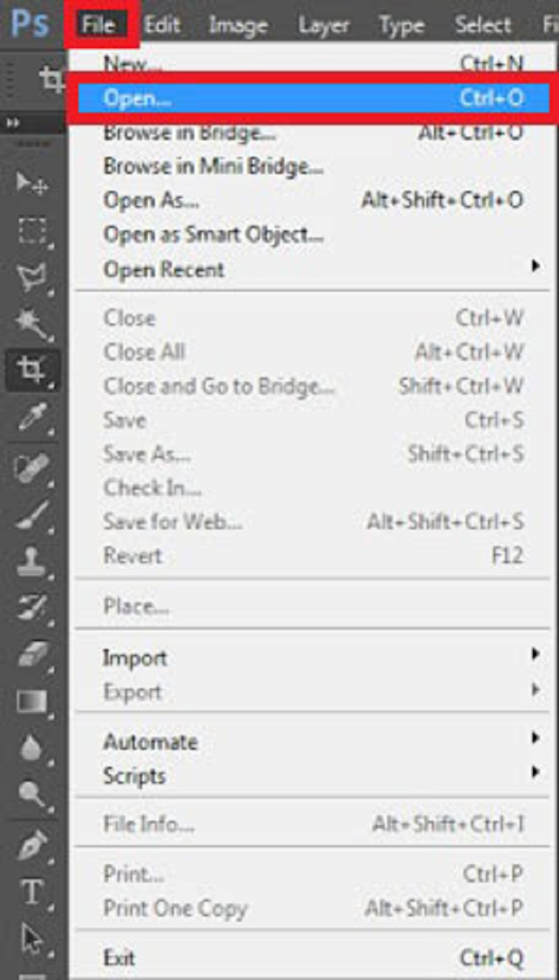Choose Browse in Bridge... menu entry
The width and height of the screenshot is (559, 980).
[x=190, y=133]
